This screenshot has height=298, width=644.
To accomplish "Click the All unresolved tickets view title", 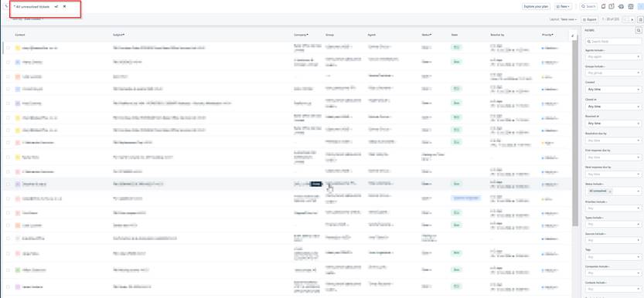I will coord(32,7).
